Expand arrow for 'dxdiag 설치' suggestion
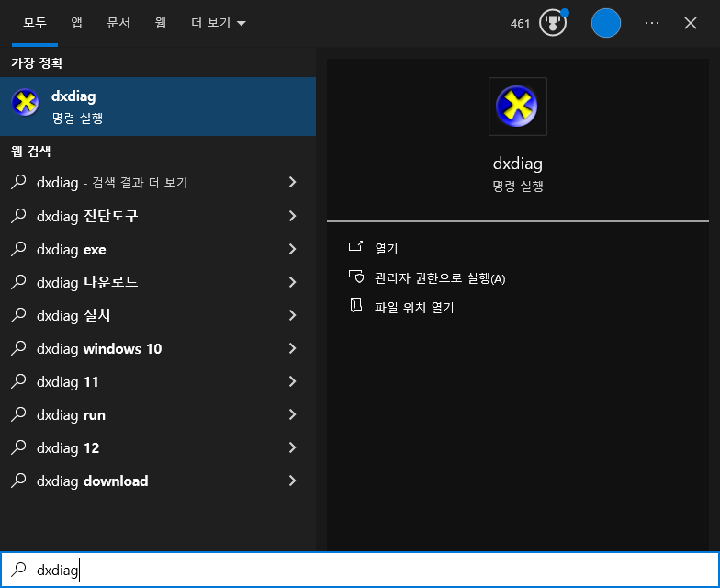 click(x=292, y=314)
